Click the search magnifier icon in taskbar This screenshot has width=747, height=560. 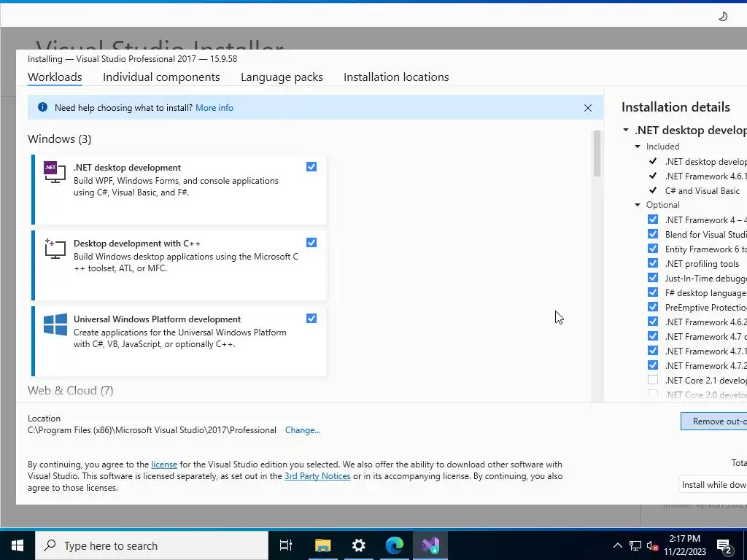pyautogui.click(x=50, y=545)
